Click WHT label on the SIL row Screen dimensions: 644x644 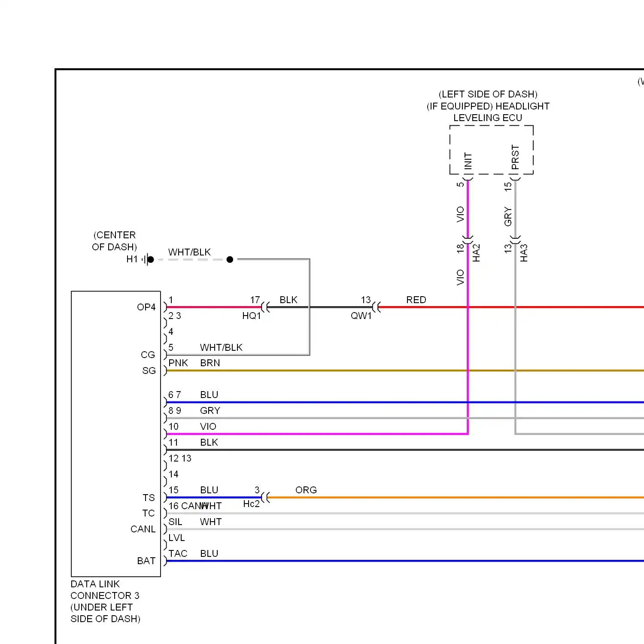pyautogui.click(x=211, y=522)
